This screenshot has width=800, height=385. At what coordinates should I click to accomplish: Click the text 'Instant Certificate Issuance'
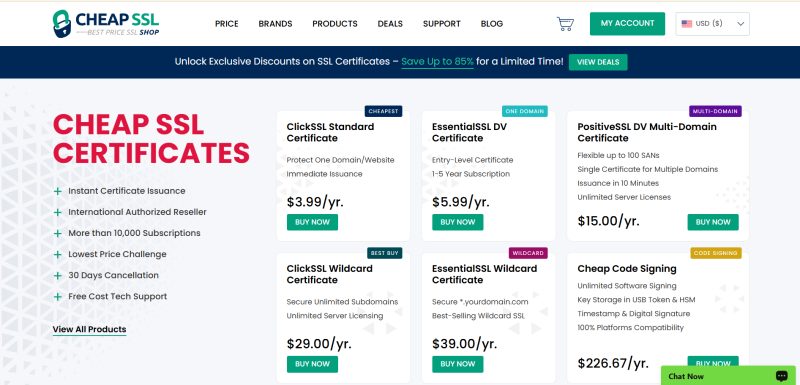tap(127, 191)
